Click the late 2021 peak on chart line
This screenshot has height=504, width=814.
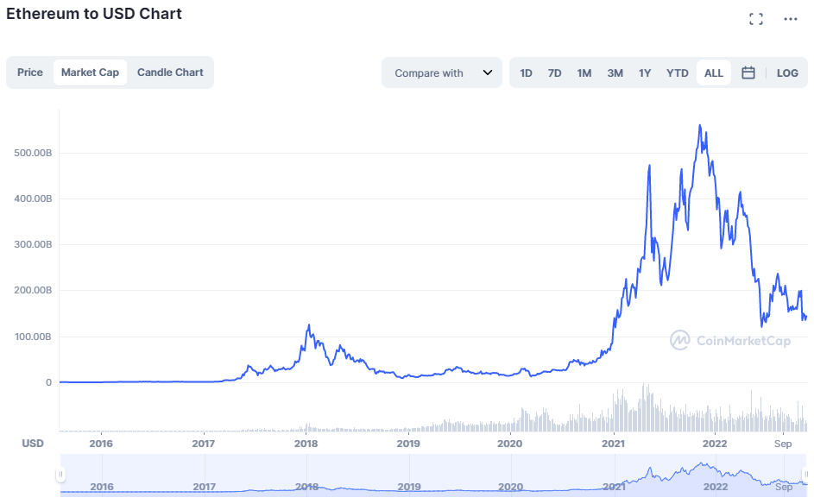click(x=699, y=126)
